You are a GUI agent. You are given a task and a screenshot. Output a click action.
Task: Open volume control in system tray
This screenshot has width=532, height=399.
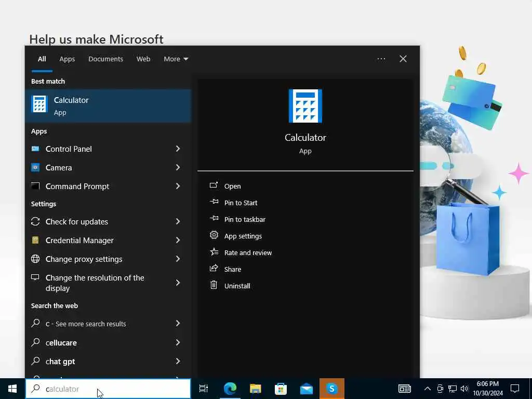464,389
